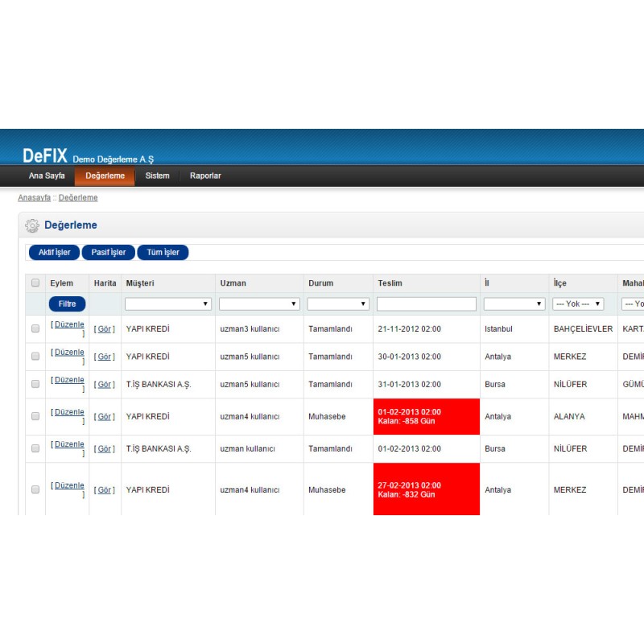Image resolution: width=644 pixels, height=644 pixels.
Task: Open the Gör map link for the İstanbul row
Action: (105, 329)
